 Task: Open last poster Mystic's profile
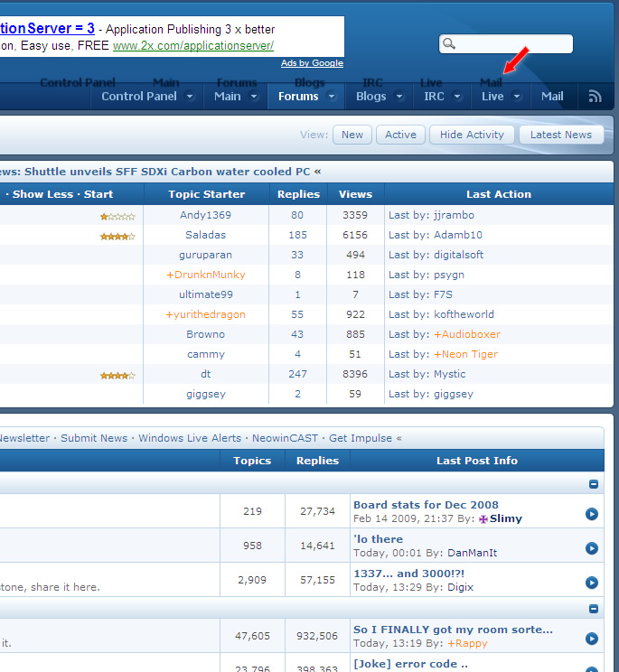[449, 374]
